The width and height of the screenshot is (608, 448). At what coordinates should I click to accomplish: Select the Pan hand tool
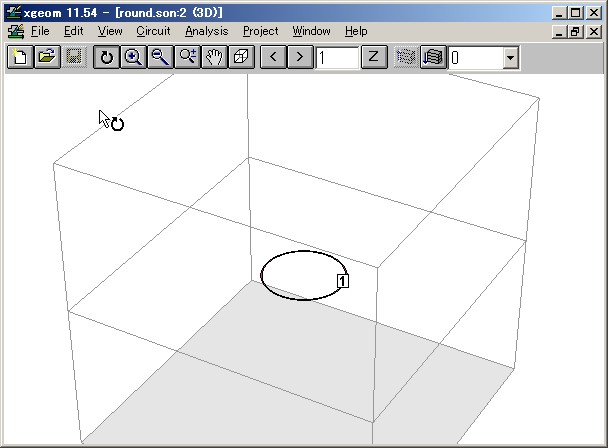pos(214,57)
